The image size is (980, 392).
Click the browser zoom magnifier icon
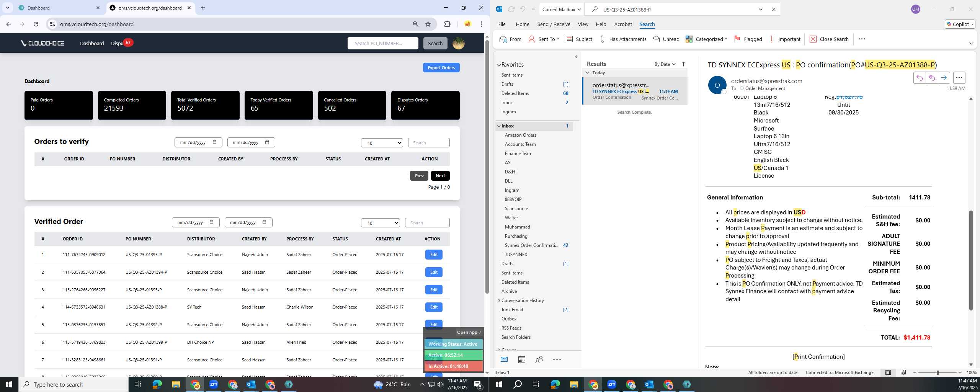pos(415,24)
